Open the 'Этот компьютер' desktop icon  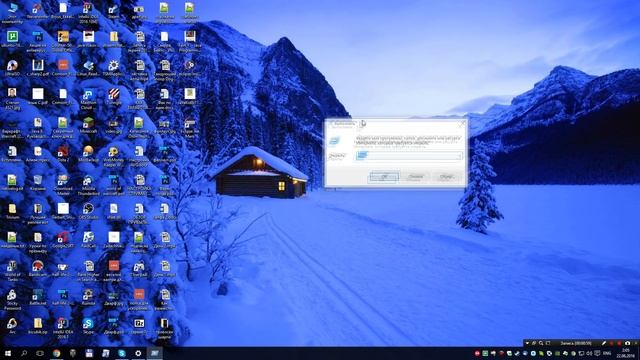pyautogui.click(x=12, y=12)
